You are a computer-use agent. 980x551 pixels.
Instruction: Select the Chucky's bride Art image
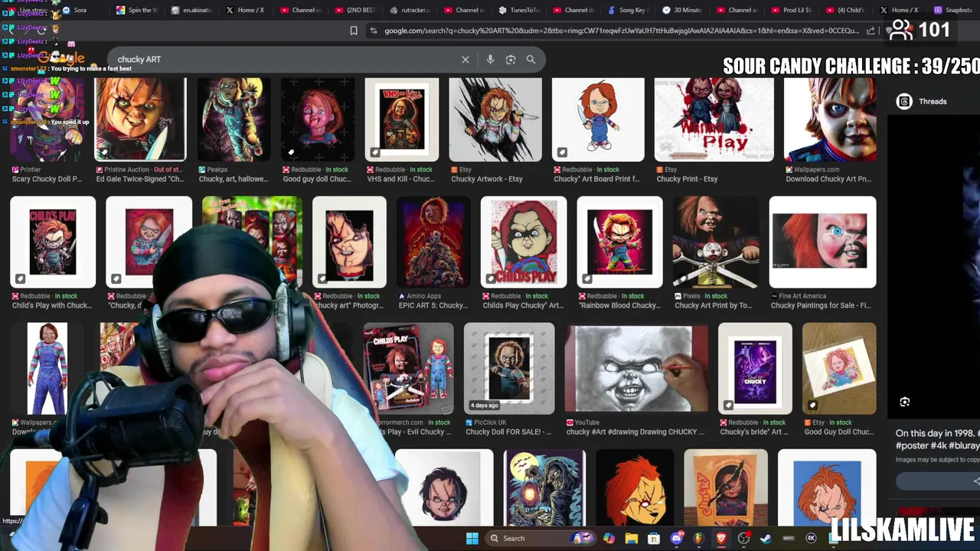[x=755, y=368]
